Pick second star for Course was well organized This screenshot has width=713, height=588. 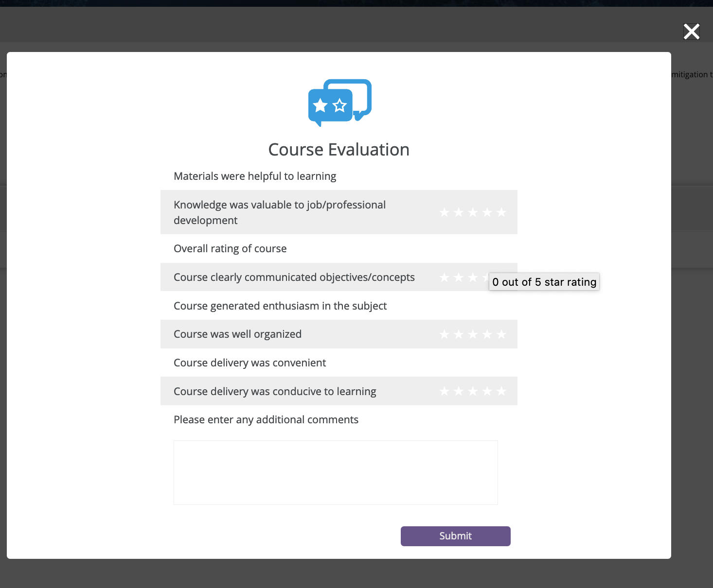(x=459, y=334)
